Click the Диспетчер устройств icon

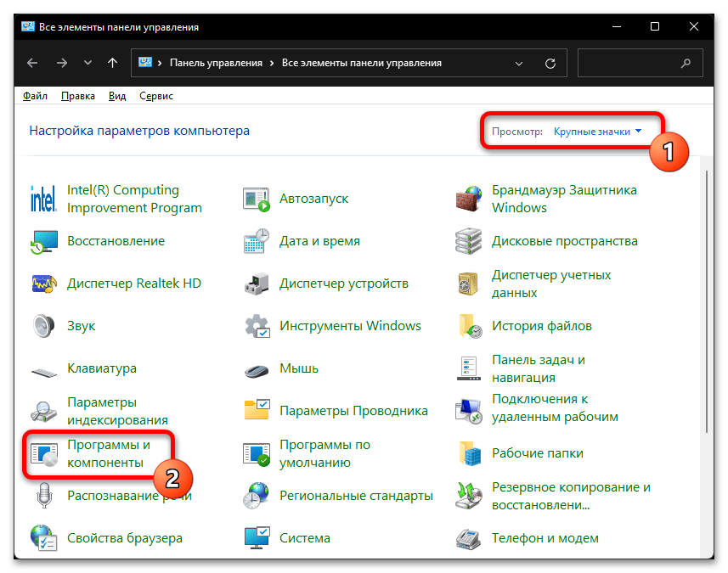pos(257,284)
